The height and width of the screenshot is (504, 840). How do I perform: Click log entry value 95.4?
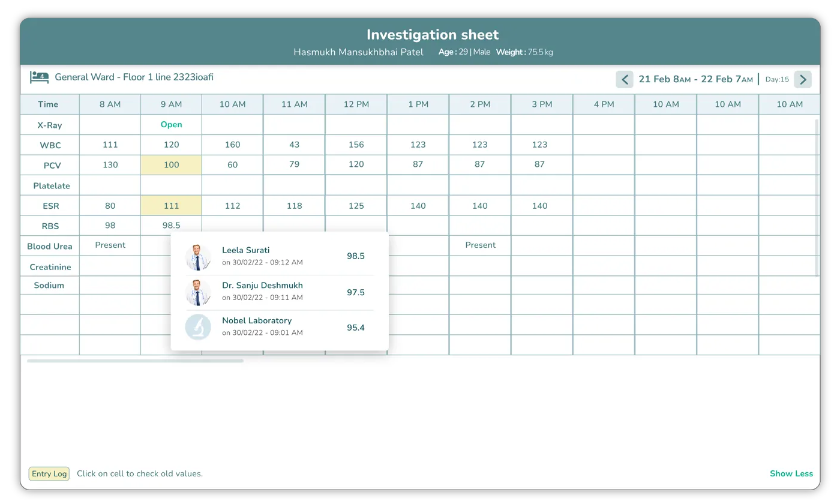(356, 328)
